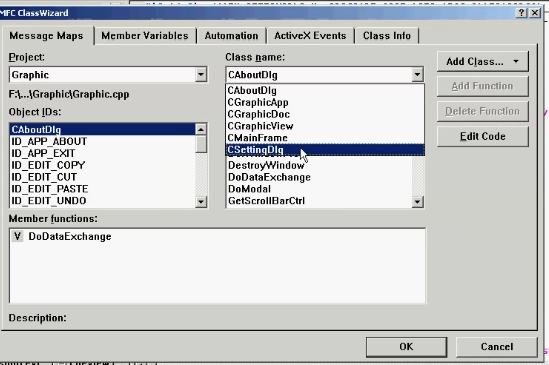This screenshot has height=365, width=549.
Task: Select DoDataExchange member function row
Action: point(217,237)
